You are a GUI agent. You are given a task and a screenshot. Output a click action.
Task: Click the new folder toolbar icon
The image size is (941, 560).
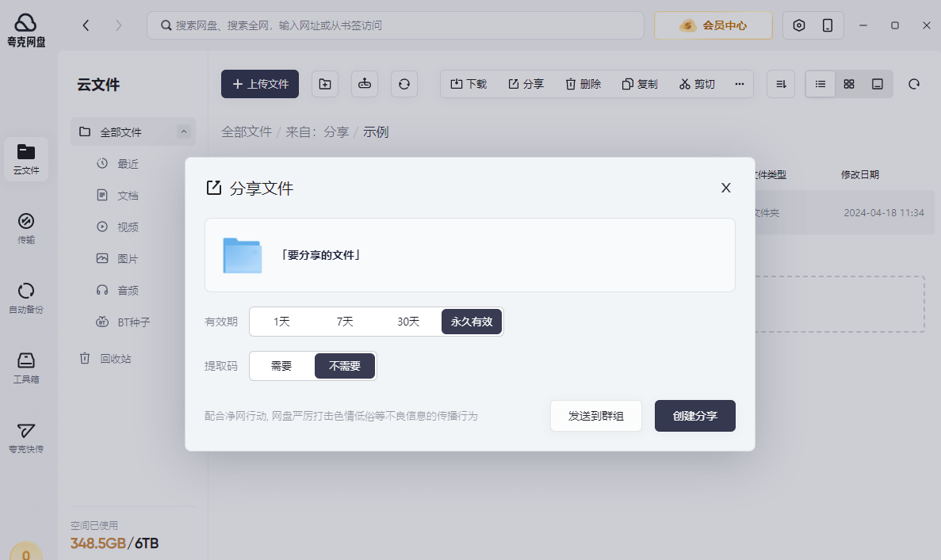[x=324, y=84]
